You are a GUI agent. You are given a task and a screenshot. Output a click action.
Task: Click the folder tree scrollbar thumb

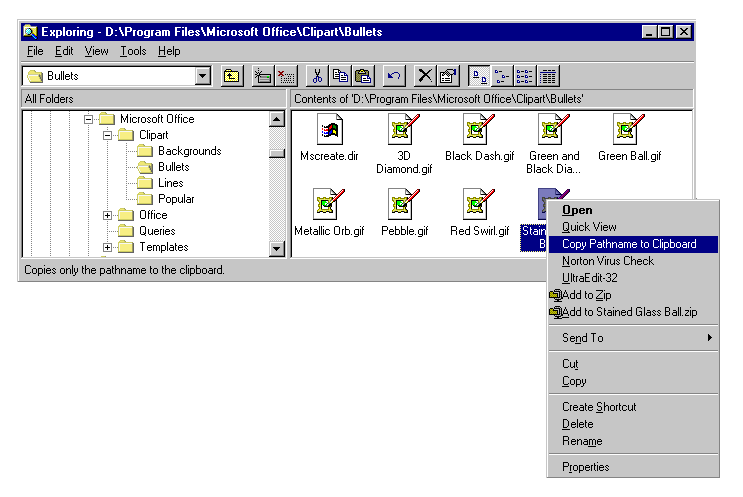coord(276,153)
